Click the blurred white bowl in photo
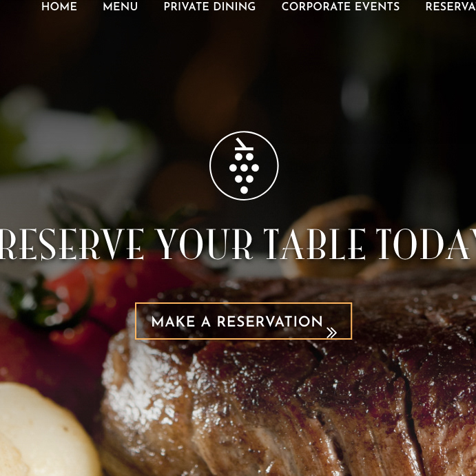The image size is (476, 476). point(76,140)
